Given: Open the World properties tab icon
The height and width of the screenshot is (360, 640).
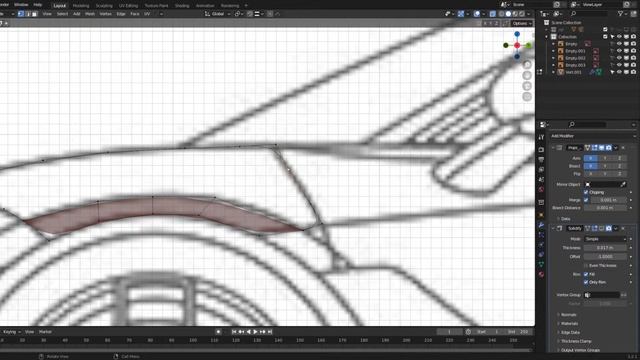Looking at the screenshot, I should [541, 190].
